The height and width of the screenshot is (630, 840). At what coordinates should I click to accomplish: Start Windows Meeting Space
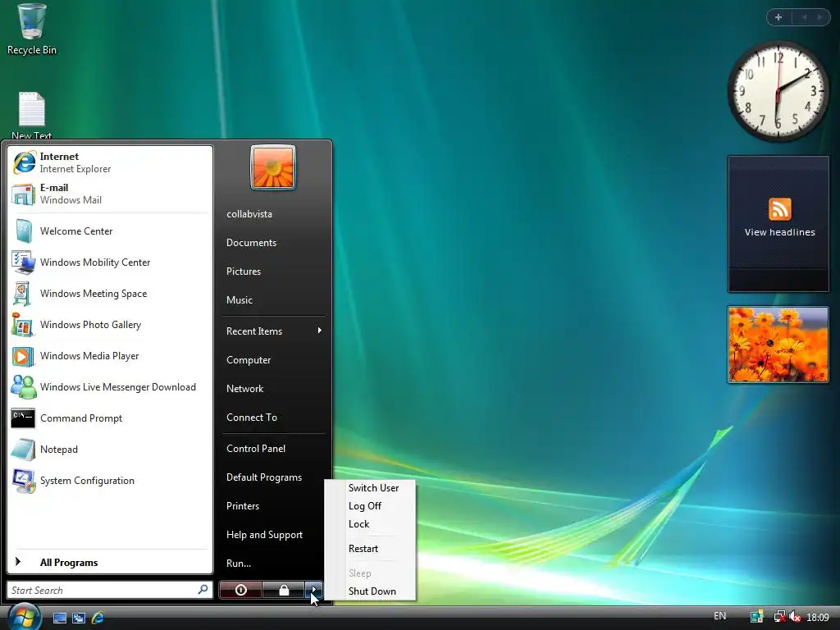110,294
